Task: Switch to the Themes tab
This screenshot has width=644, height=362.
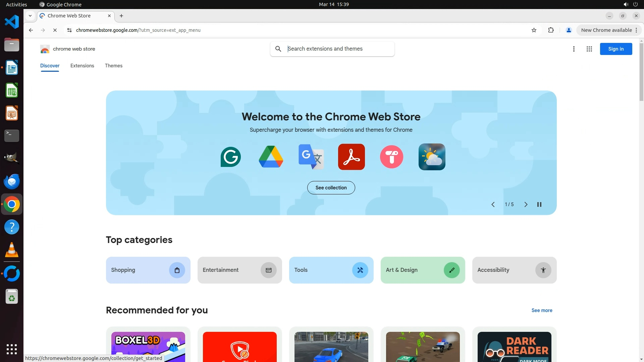Action: [113, 66]
